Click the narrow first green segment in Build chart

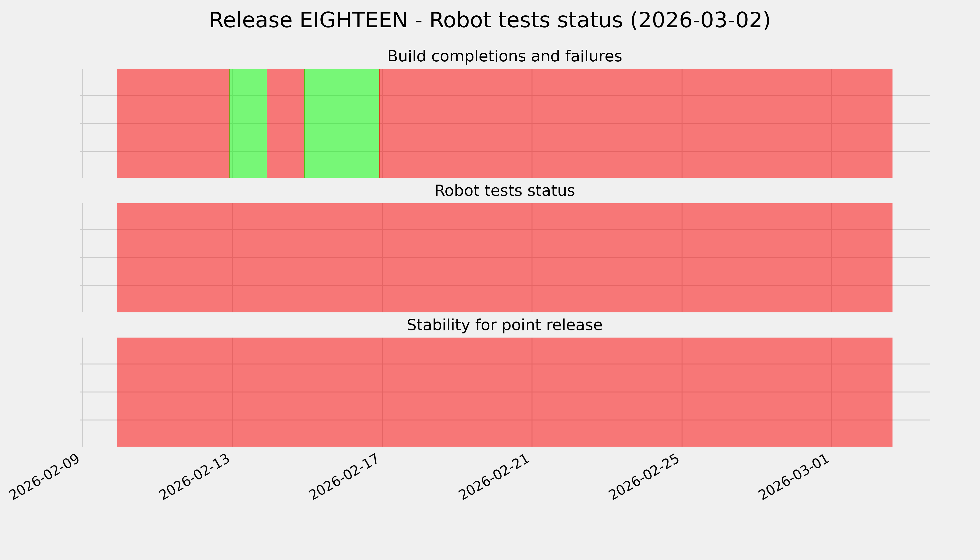[248, 123]
